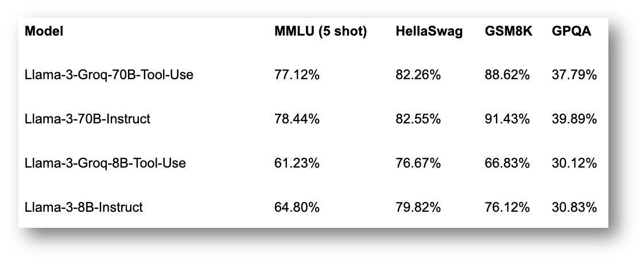Click the 88.62% GSM8K score

click(x=507, y=75)
